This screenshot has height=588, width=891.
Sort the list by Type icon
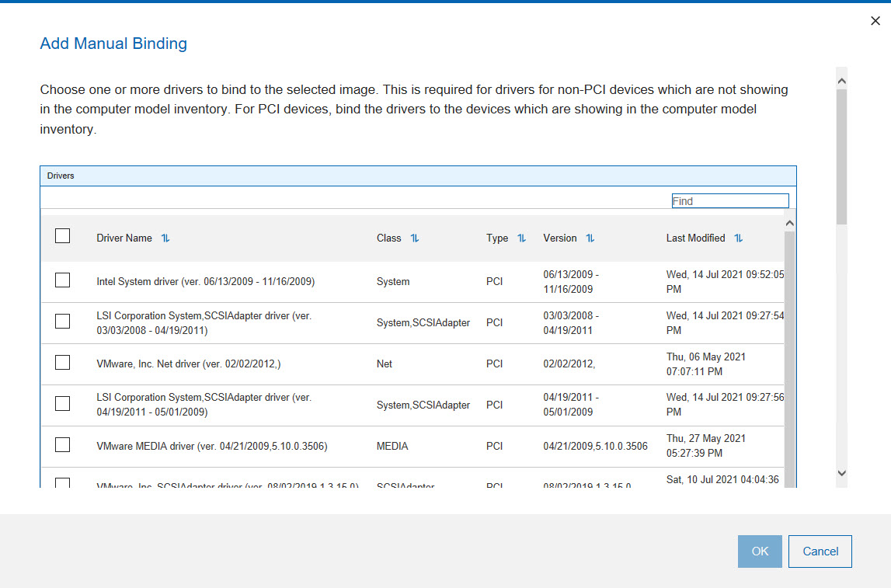[x=521, y=238]
